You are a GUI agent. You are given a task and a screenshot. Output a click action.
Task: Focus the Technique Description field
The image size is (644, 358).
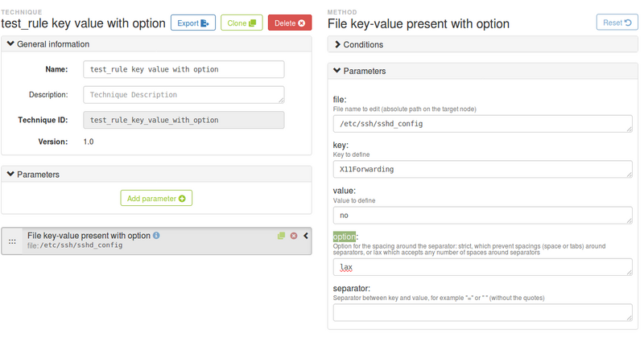tap(184, 95)
